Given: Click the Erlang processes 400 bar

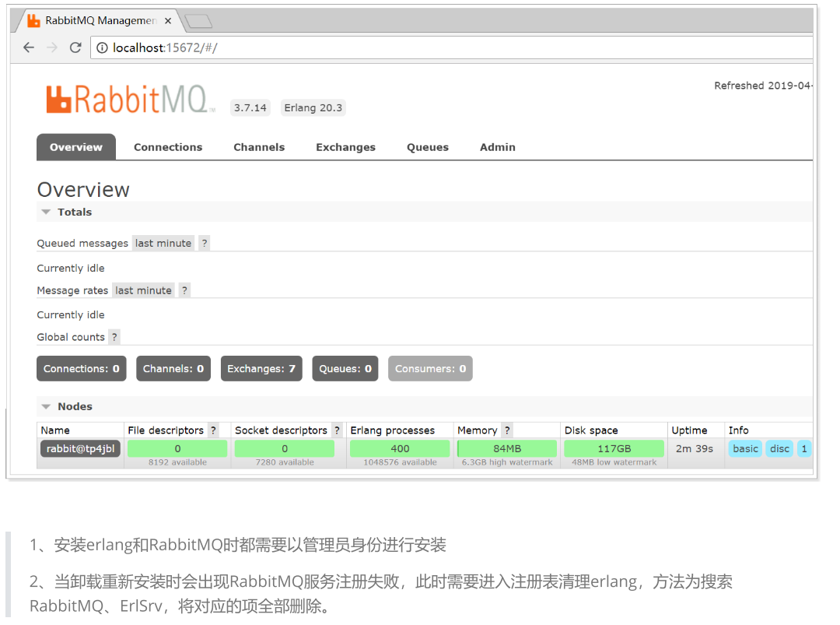Looking at the screenshot, I should 400,448.
